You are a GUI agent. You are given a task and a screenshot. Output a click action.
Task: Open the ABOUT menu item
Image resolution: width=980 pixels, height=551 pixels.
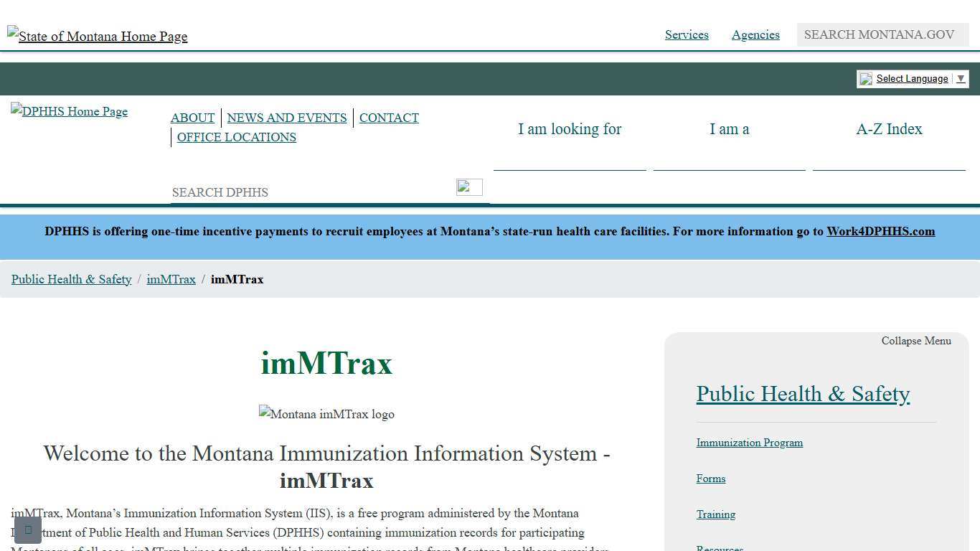click(x=192, y=118)
